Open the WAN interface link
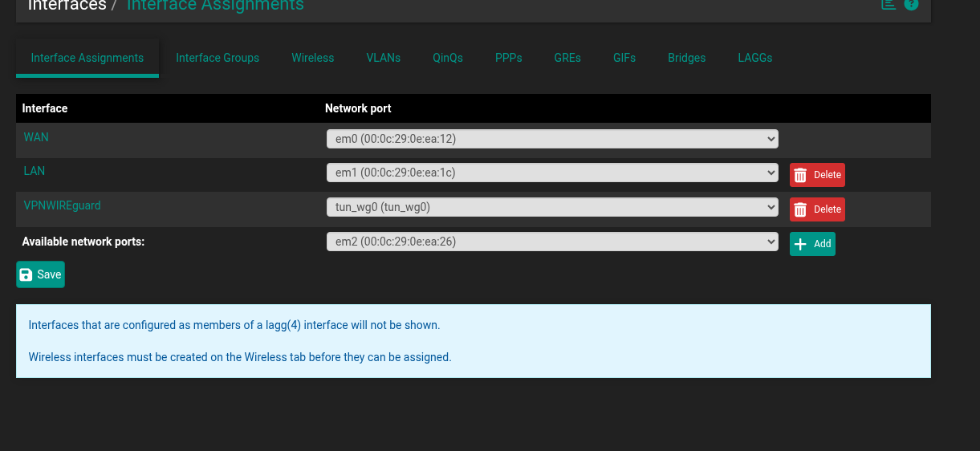Screen dimensions: 980x451 (x=36, y=137)
